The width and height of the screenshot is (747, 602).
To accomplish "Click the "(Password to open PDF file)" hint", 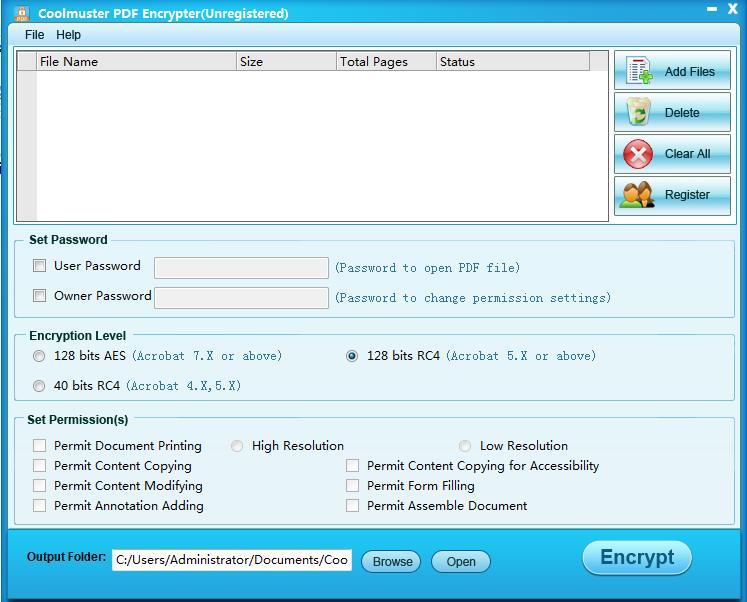I will [427, 268].
